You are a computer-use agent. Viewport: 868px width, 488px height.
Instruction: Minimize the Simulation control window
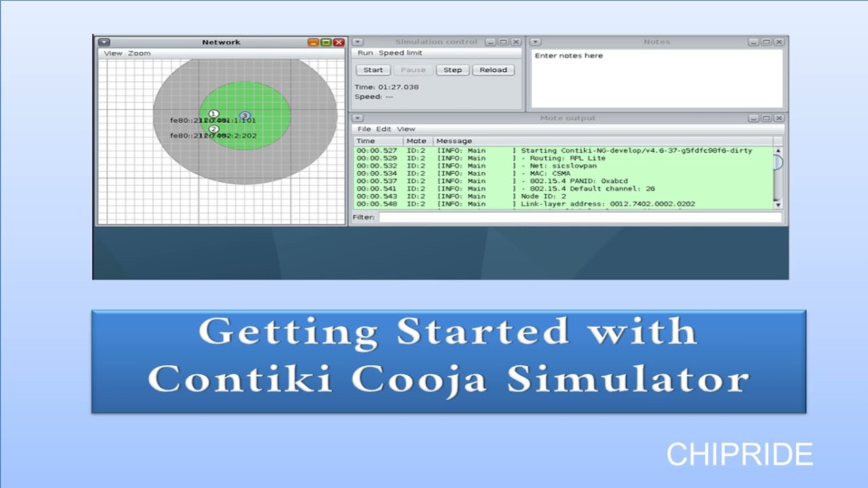pos(491,42)
